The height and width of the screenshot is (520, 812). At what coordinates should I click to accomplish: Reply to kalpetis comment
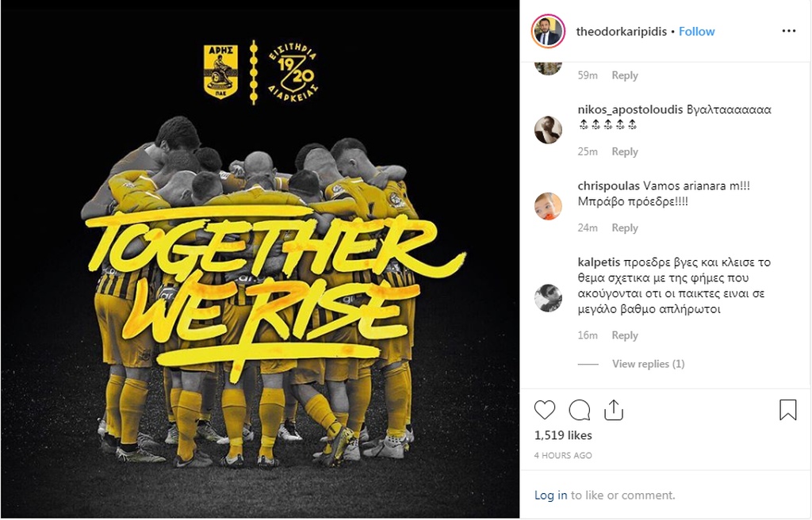pyautogui.click(x=625, y=335)
